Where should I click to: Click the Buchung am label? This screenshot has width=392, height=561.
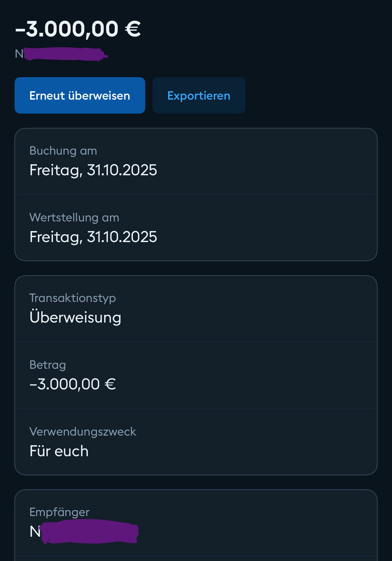[x=63, y=151]
